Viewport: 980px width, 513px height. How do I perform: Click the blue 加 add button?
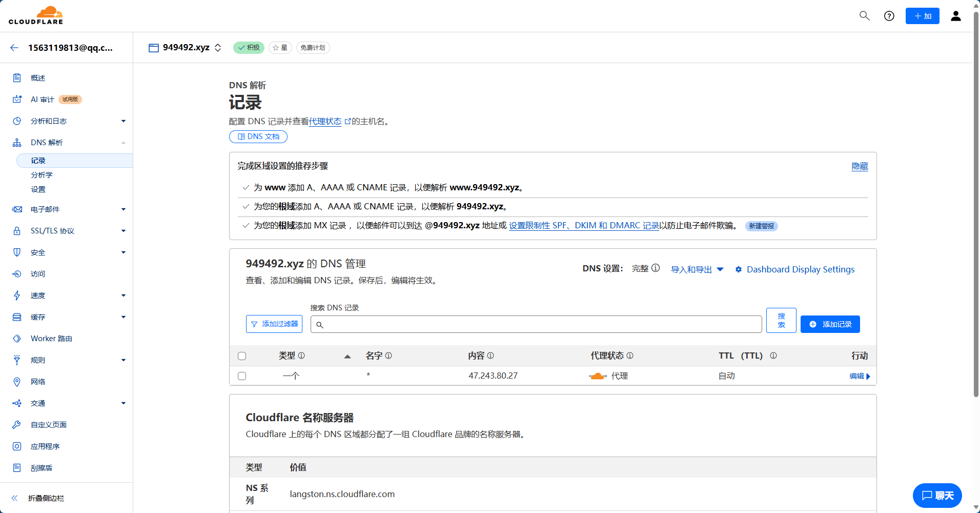(923, 16)
